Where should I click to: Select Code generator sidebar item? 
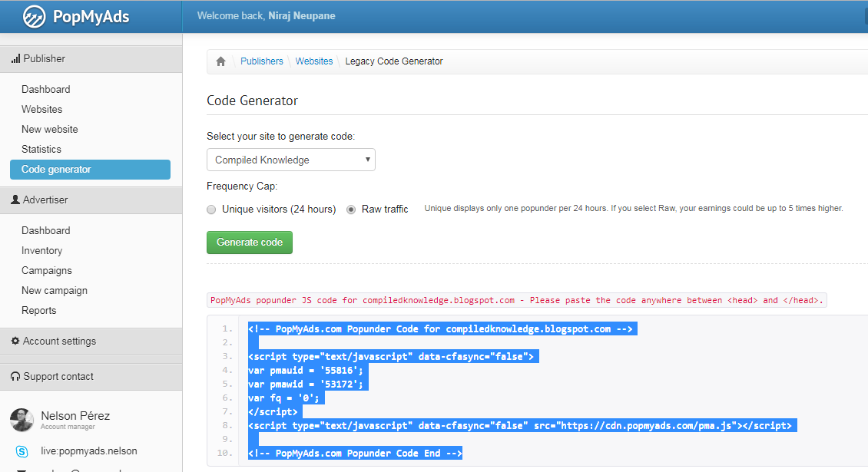pos(90,170)
